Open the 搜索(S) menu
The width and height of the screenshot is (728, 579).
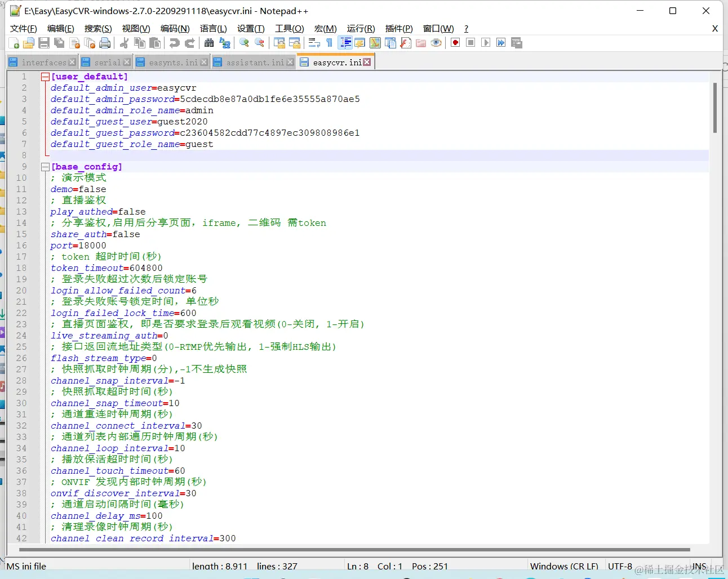[x=98, y=29]
